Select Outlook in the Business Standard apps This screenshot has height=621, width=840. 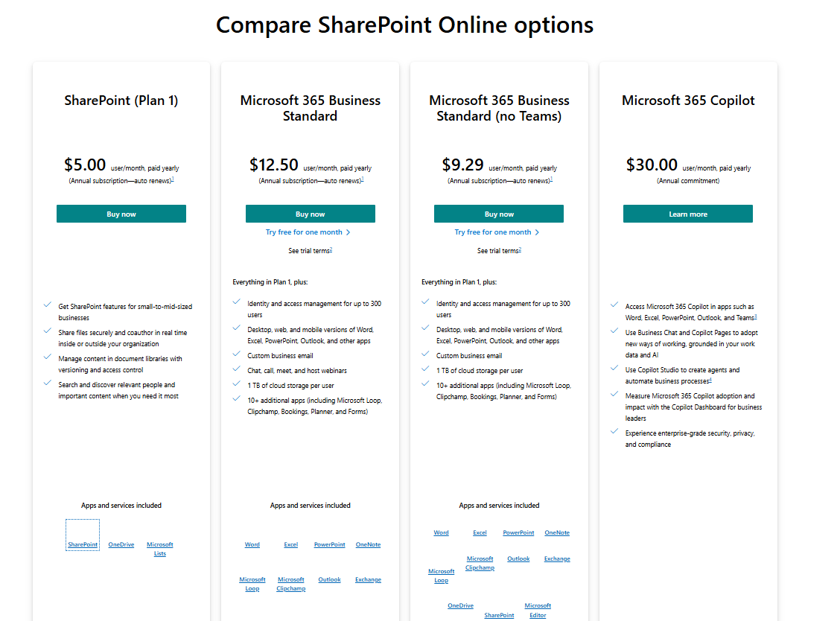[x=329, y=579]
